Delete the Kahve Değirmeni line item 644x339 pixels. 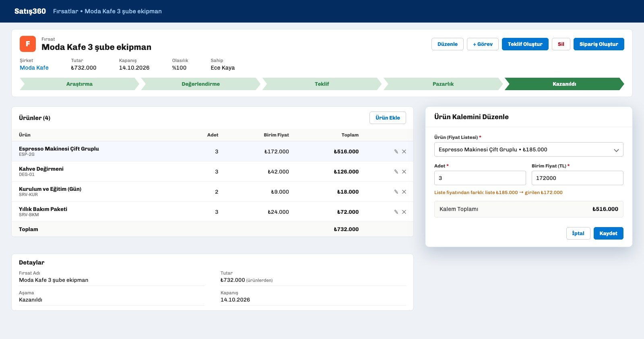click(404, 172)
